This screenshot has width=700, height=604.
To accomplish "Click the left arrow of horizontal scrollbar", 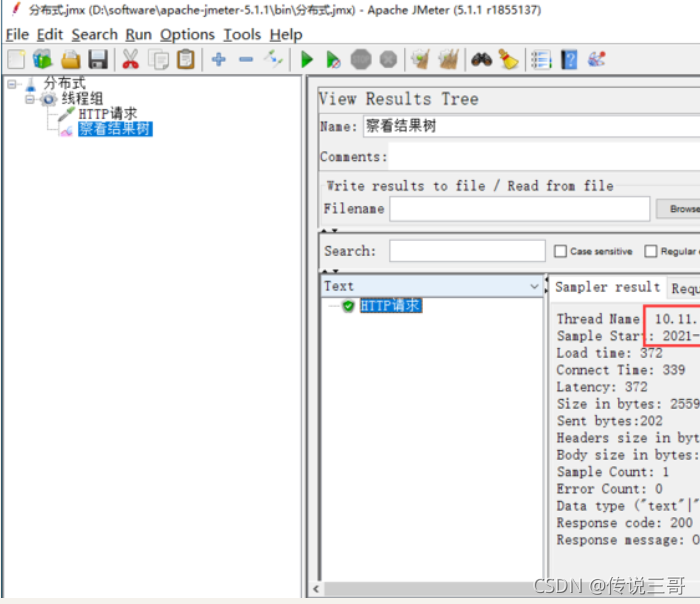I will tap(317, 589).
